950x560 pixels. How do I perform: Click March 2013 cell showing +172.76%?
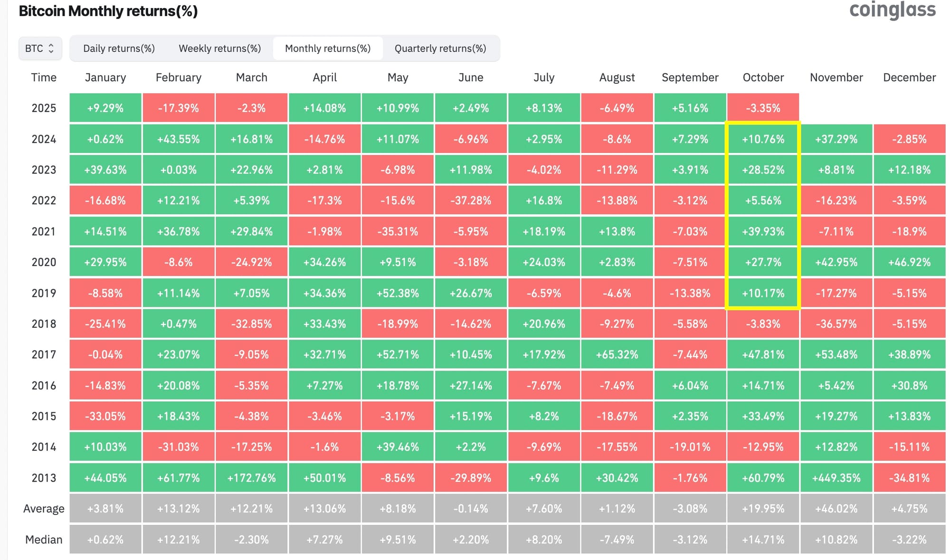(x=251, y=478)
